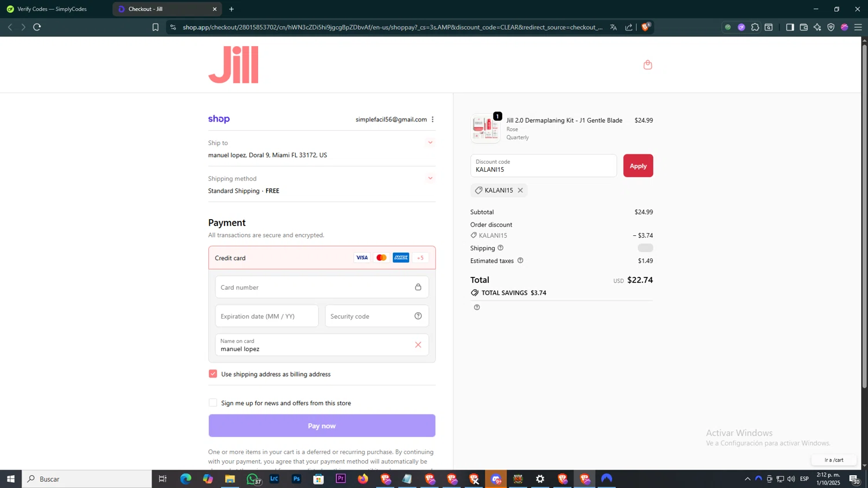
Task: Open a new browser tab
Action: [x=231, y=9]
